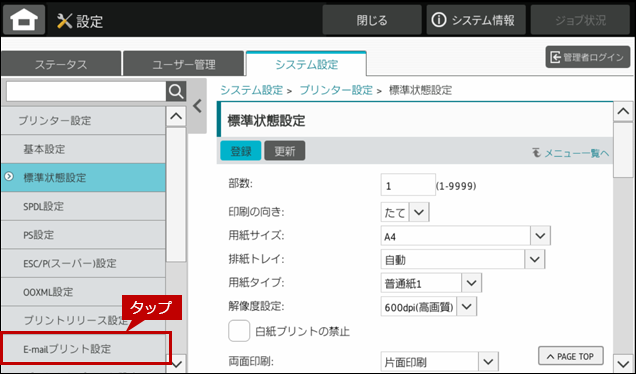The width and height of the screenshot is (636, 374).
Task: Open SPDL設定 menu item
Action: (83, 206)
